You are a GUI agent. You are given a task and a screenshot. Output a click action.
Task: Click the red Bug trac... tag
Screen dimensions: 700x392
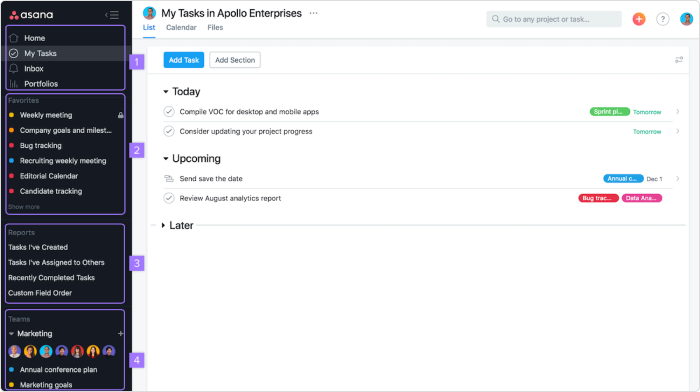(x=598, y=198)
